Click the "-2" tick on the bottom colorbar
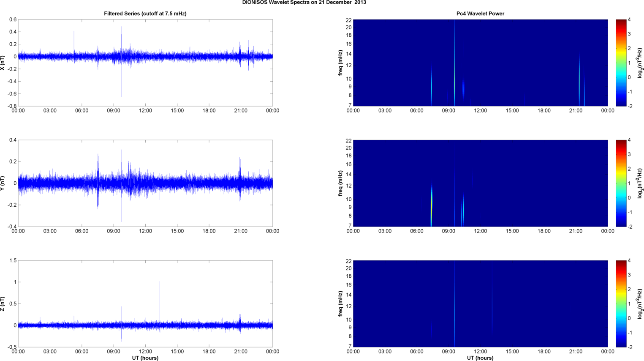 630,347
